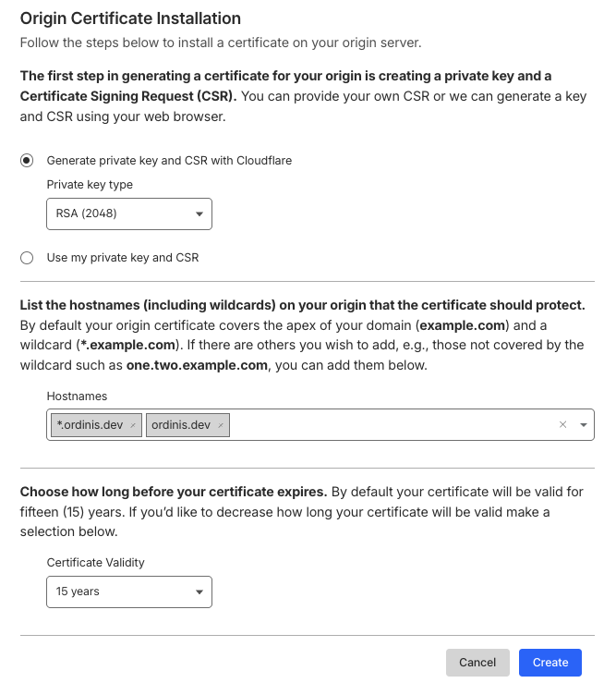
Task: Click the Create button
Action: (550, 662)
